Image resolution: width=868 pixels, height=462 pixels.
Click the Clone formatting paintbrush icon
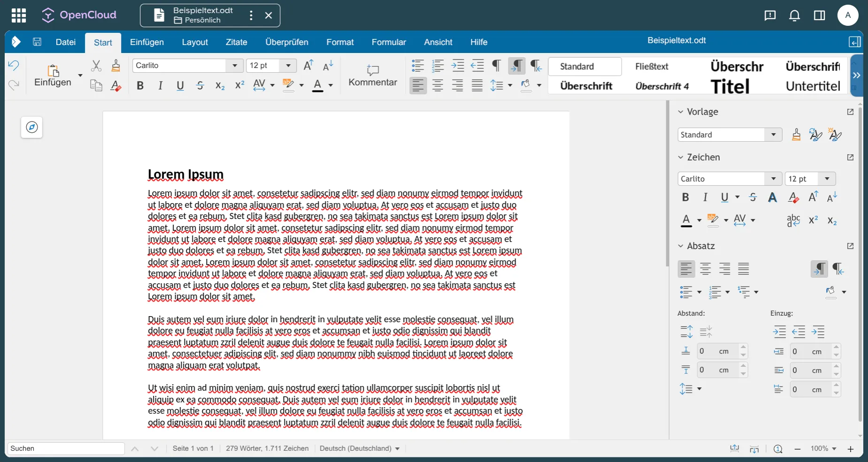pyautogui.click(x=115, y=65)
